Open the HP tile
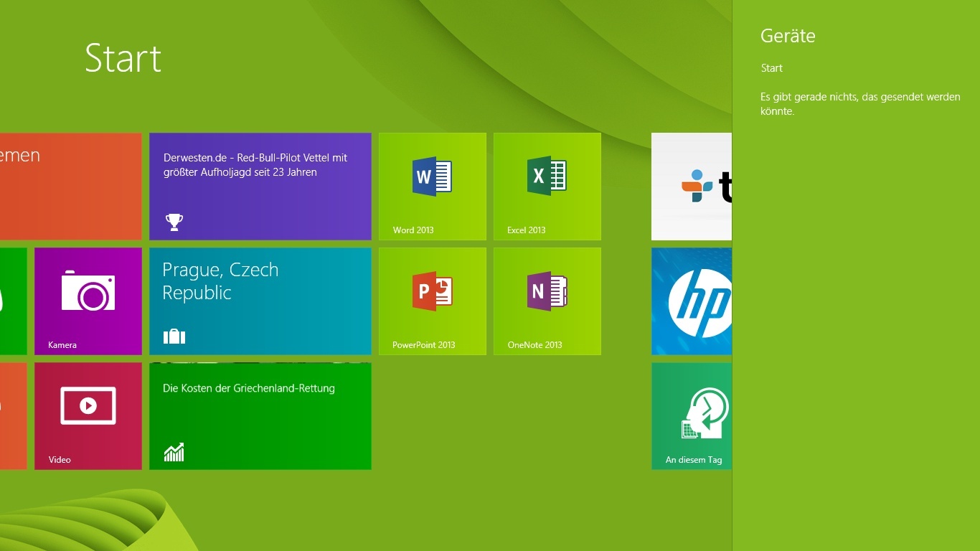Screen dimensions: 980x551 pos(692,301)
